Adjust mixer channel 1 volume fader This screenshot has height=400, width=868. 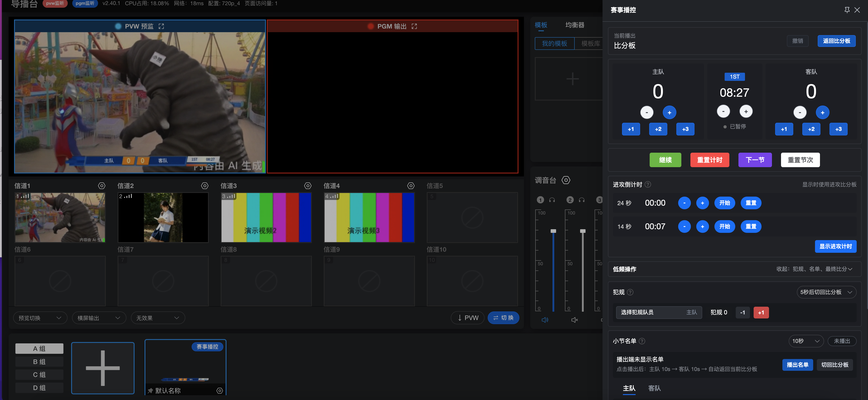coord(553,231)
